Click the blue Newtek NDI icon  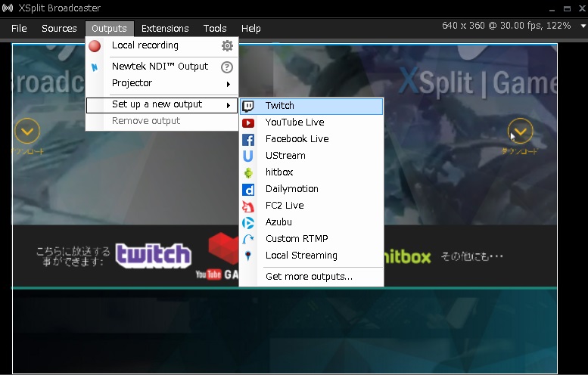coord(95,67)
